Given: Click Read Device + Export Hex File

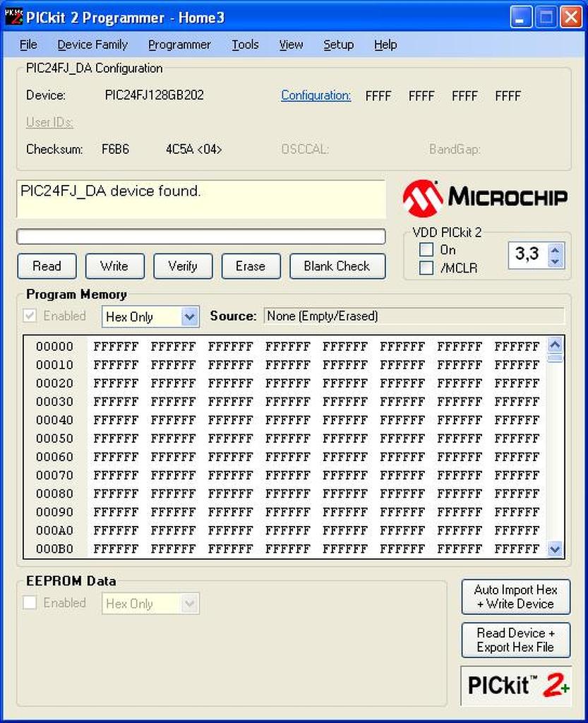Looking at the screenshot, I should point(516,640).
